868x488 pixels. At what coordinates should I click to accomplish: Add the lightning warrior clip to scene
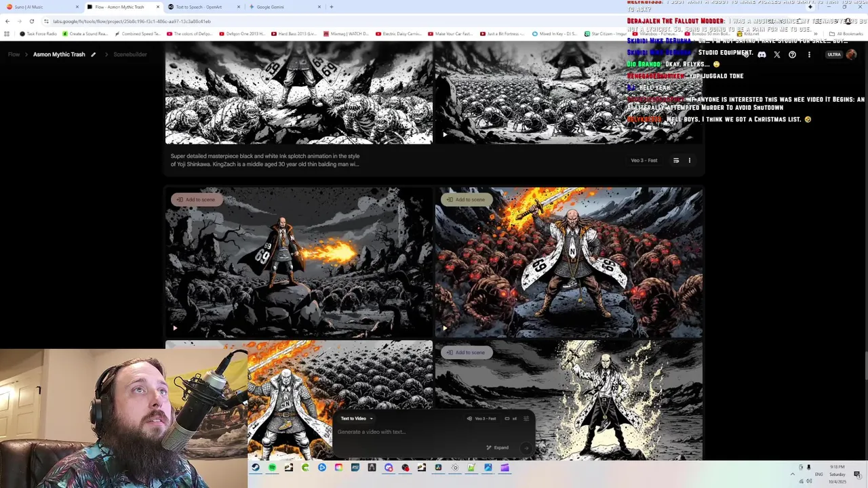pyautogui.click(x=465, y=352)
